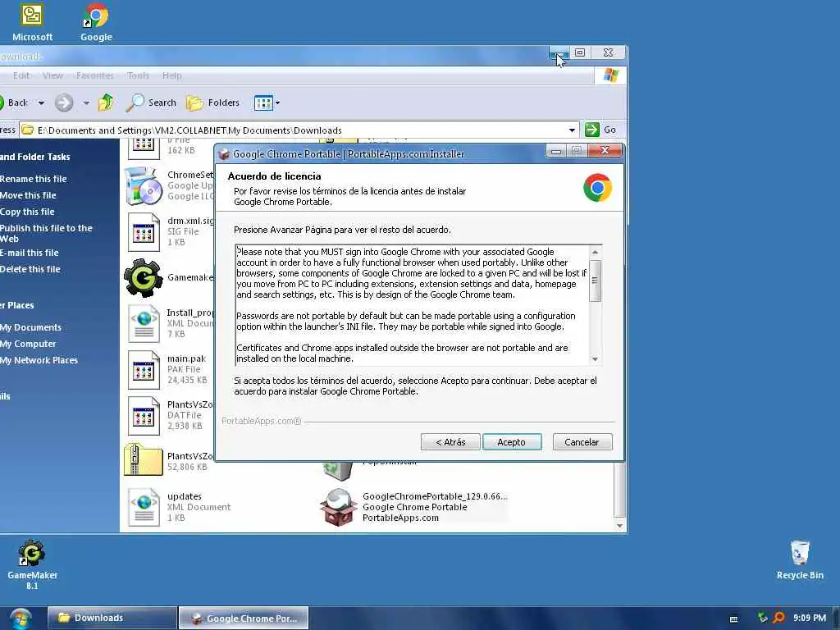The image size is (840, 630).
Task: Click the Go button beside address bar
Action: [600, 130]
